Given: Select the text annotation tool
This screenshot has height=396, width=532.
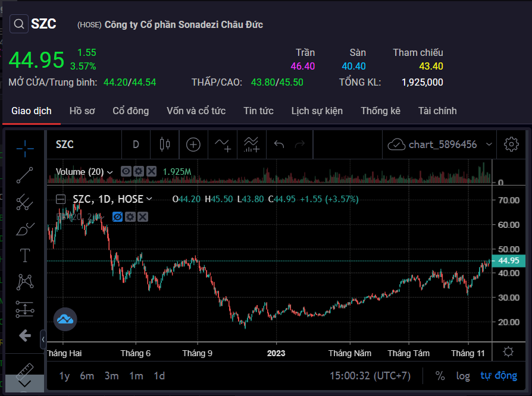Looking at the screenshot, I should (24, 256).
